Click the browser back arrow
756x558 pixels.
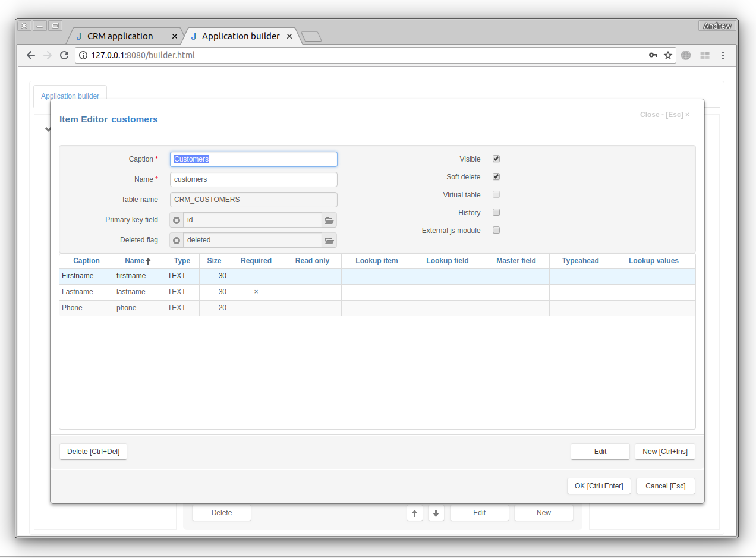(31, 55)
